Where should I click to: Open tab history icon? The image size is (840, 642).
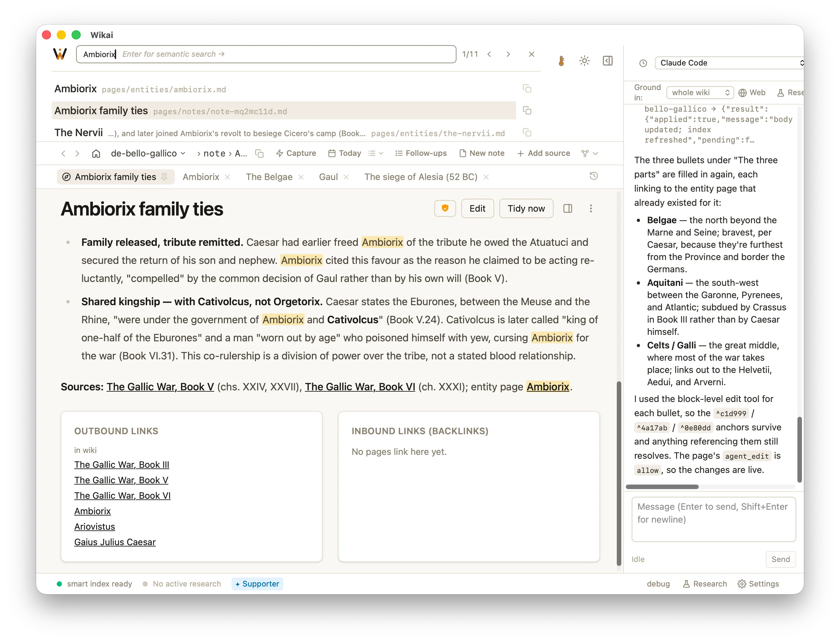click(594, 176)
